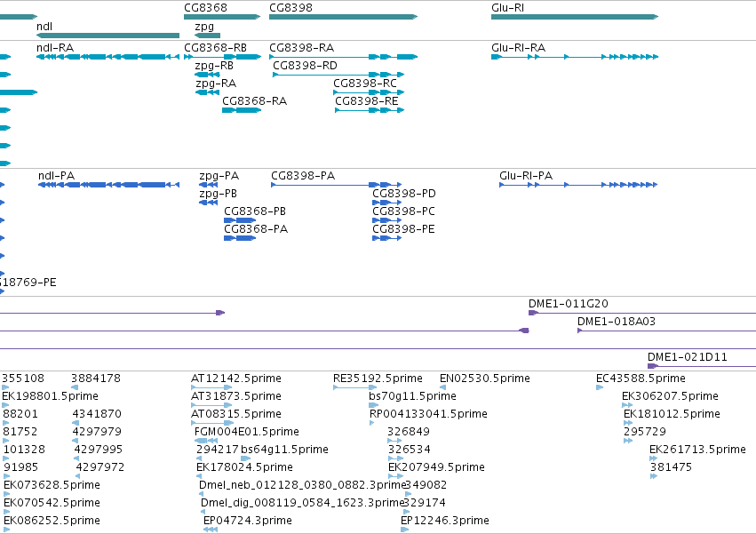Select the FGM004E01.5prime EST
Viewport: 756px width, 534px height.
click(207, 441)
